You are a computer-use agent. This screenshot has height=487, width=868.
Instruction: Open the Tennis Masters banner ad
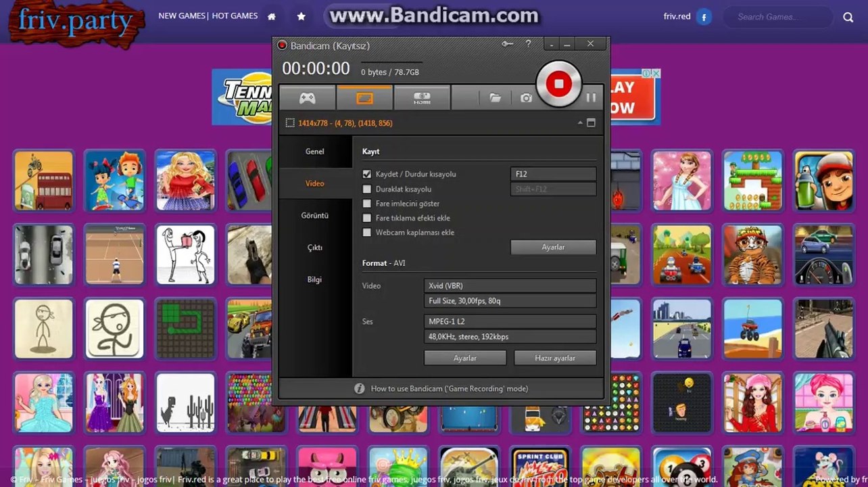click(x=242, y=97)
